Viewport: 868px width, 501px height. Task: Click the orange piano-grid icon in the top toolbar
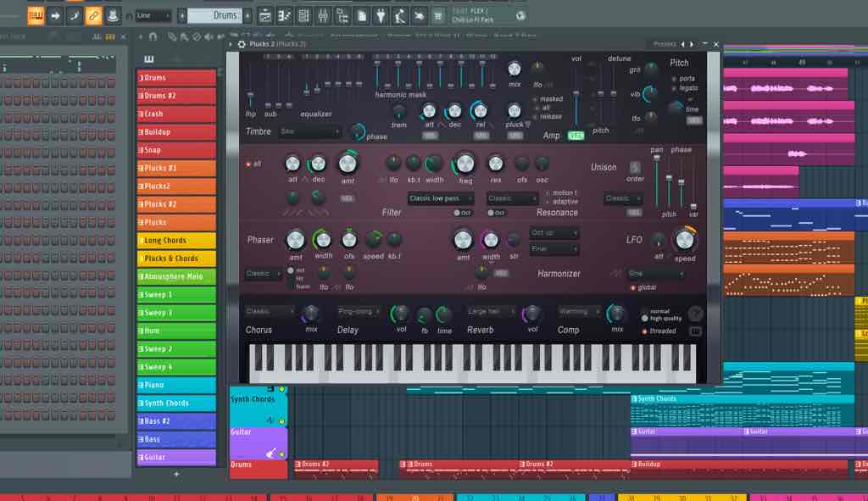tap(36, 16)
